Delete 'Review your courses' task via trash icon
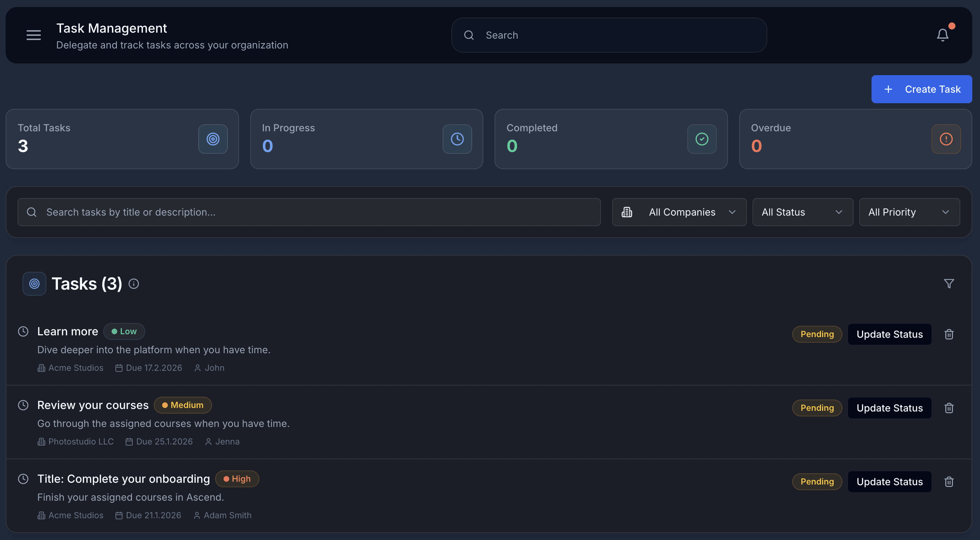 pos(948,408)
